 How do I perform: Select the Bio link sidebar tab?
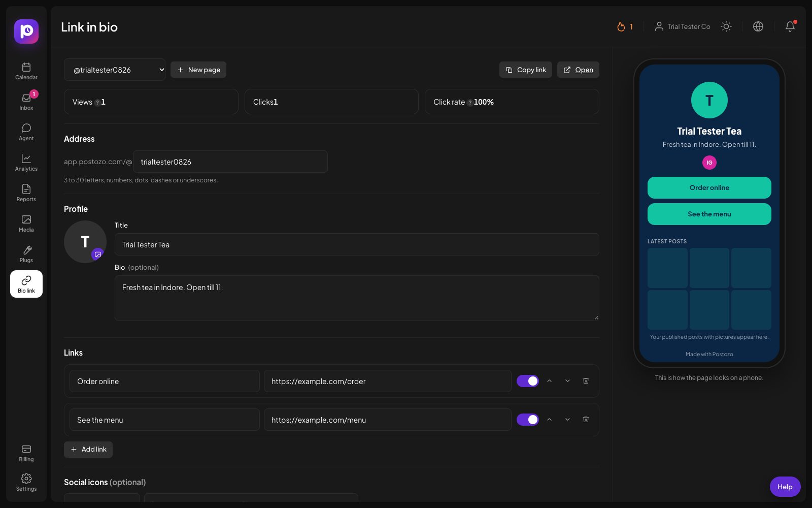click(x=26, y=284)
